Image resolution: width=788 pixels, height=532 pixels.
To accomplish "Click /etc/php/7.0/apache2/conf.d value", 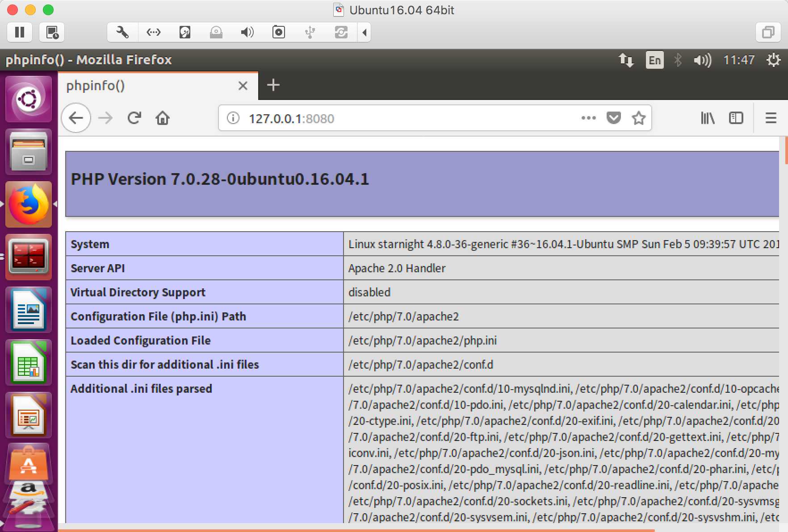I will tap(421, 365).
